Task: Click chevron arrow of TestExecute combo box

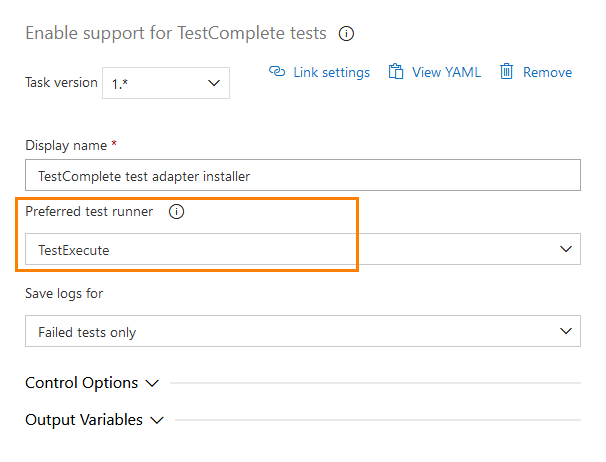Action: (x=566, y=249)
